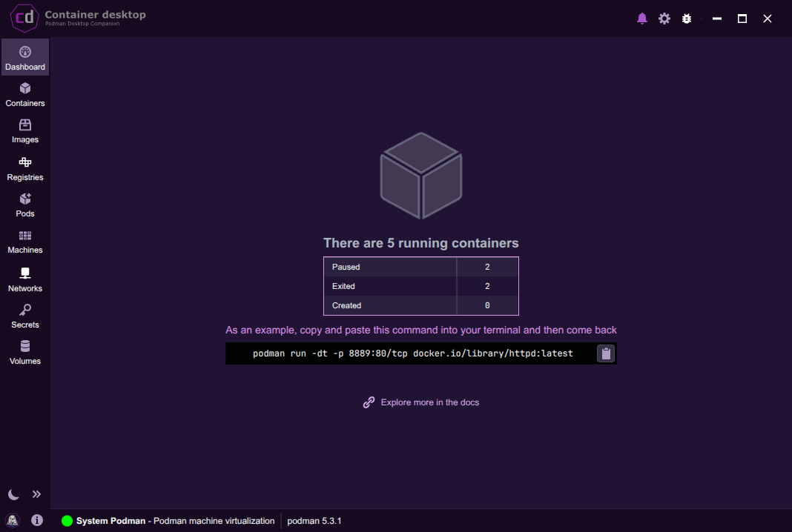This screenshot has height=532, width=792.
Task: Close the Container desktop window
Action: pyautogui.click(x=768, y=19)
